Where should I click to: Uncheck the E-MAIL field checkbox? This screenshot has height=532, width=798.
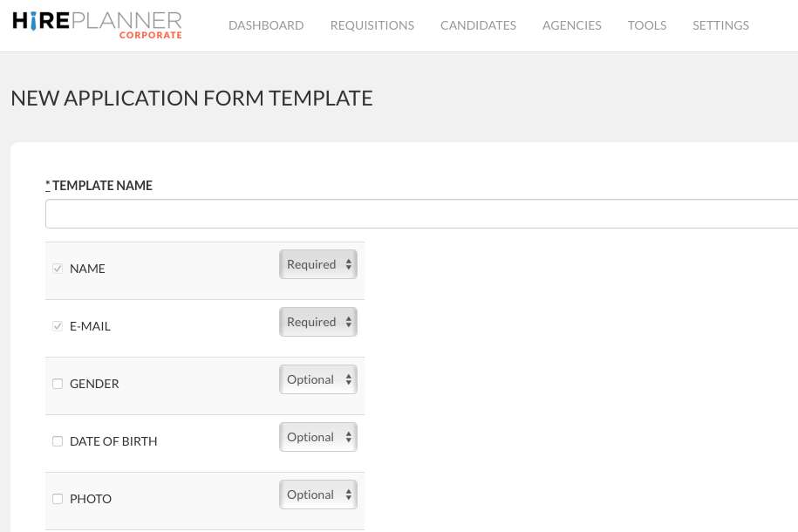[58, 326]
